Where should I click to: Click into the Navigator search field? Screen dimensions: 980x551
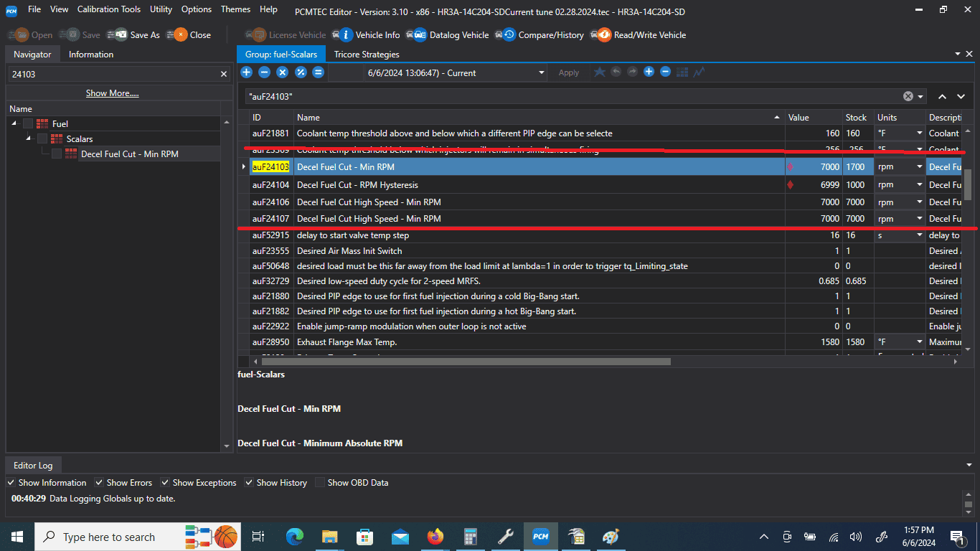[113, 74]
